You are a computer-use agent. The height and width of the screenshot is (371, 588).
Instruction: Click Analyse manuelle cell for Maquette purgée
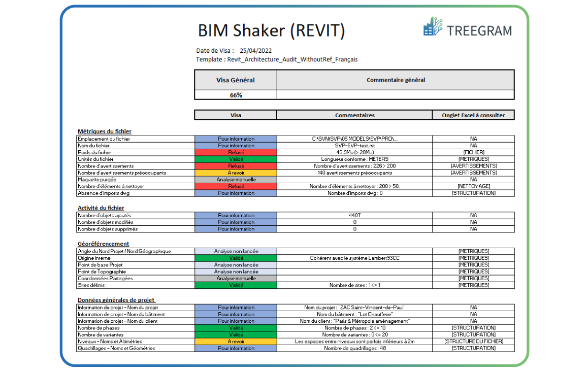(236, 180)
